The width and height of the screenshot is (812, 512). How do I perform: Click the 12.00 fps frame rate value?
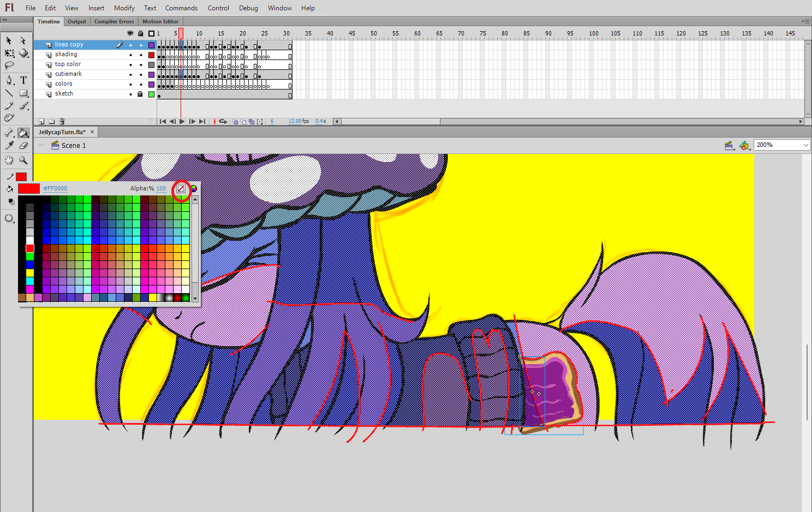coord(295,121)
